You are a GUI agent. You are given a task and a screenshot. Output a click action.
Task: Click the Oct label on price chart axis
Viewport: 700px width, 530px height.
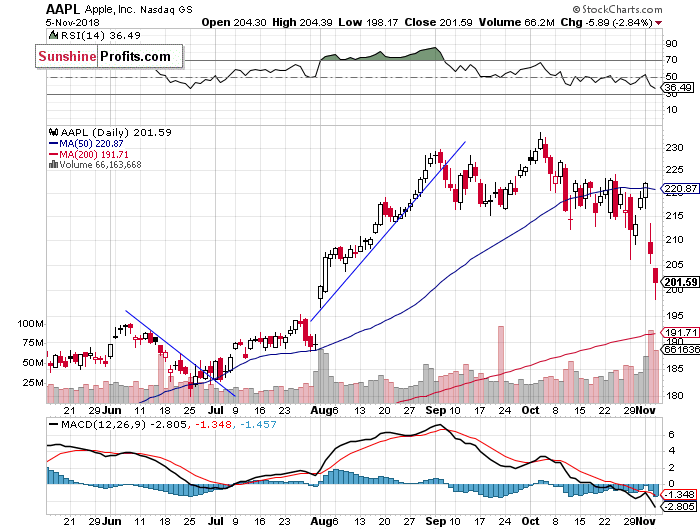pyautogui.click(x=530, y=410)
